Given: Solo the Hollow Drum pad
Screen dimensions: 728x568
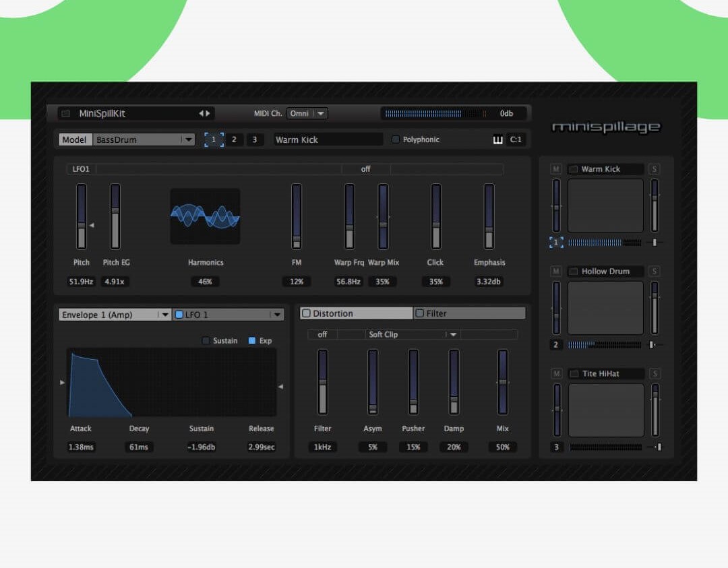Looking at the screenshot, I should [x=655, y=272].
